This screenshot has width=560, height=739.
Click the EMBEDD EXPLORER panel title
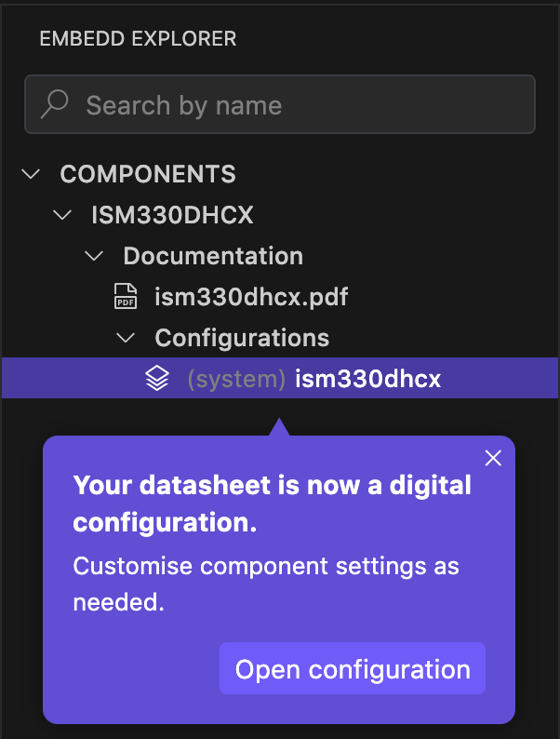pos(138,39)
